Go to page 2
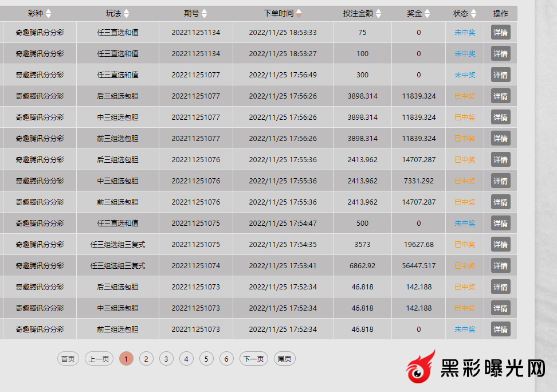 [x=146, y=359]
